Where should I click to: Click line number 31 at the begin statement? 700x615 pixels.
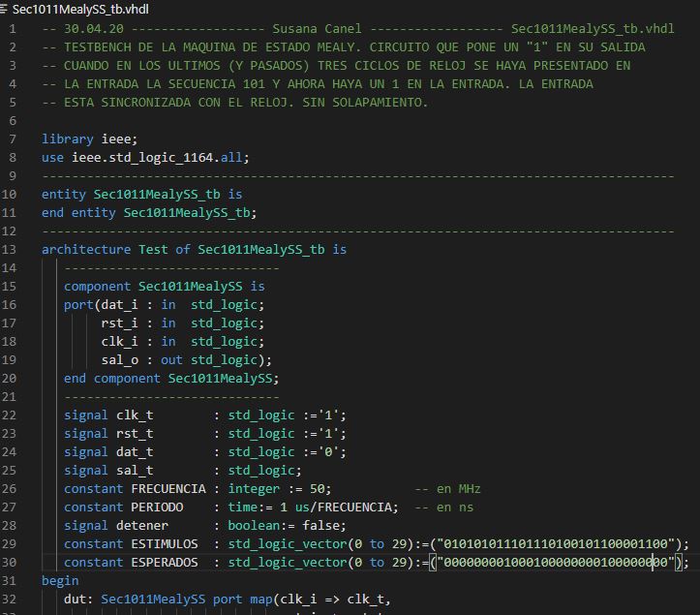[11, 581]
